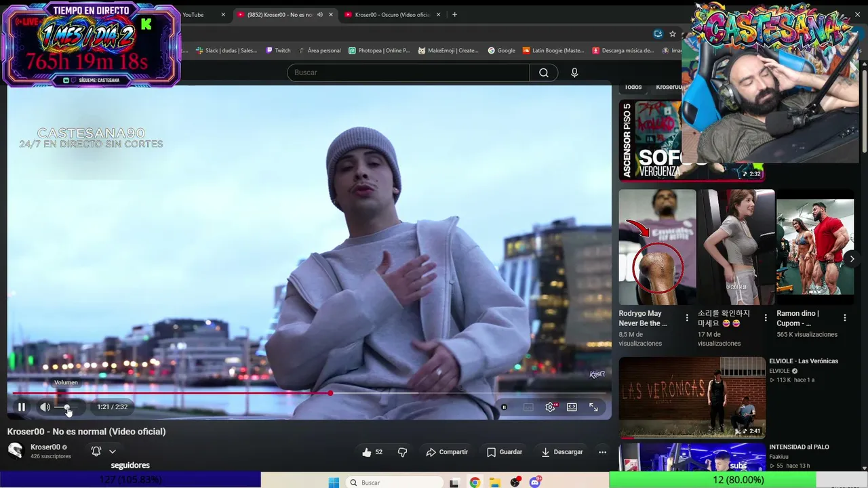868x488 pixels.
Task: Open Ramon dino short thumbnail
Action: pos(815,247)
